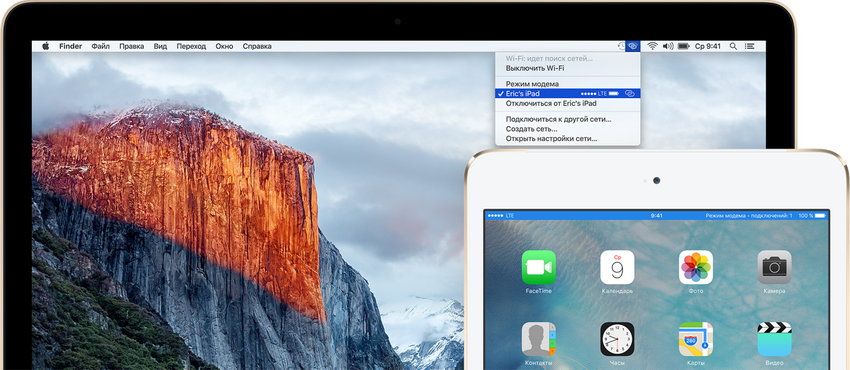
Task: Open the Calendar app showing 9
Action: [x=617, y=267]
